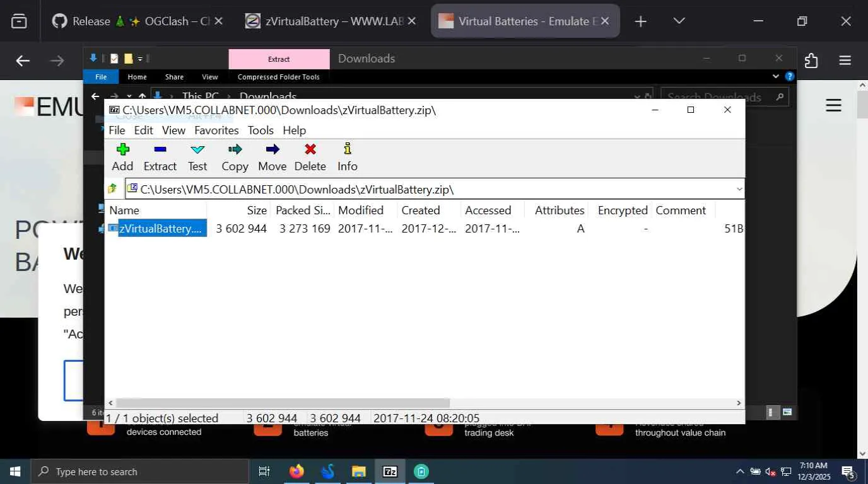Show hidden system tray icons
868x484 pixels.
point(740,471)
